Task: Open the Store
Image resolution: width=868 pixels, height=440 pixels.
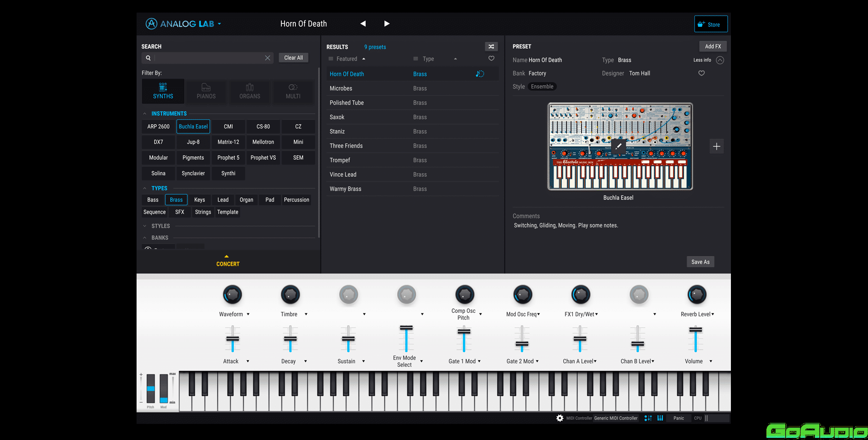Action: 711,24
